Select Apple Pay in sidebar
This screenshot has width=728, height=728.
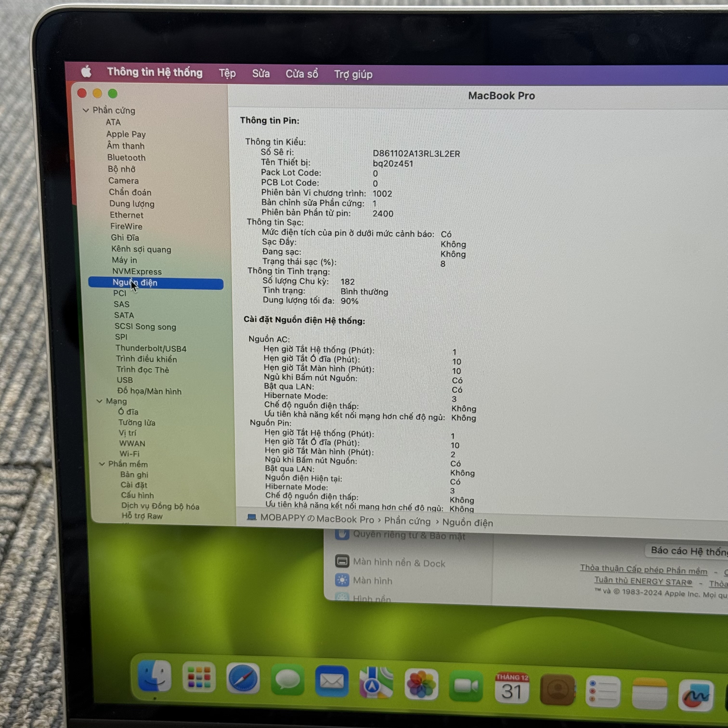pyautogui.click(x=126, y=134)
